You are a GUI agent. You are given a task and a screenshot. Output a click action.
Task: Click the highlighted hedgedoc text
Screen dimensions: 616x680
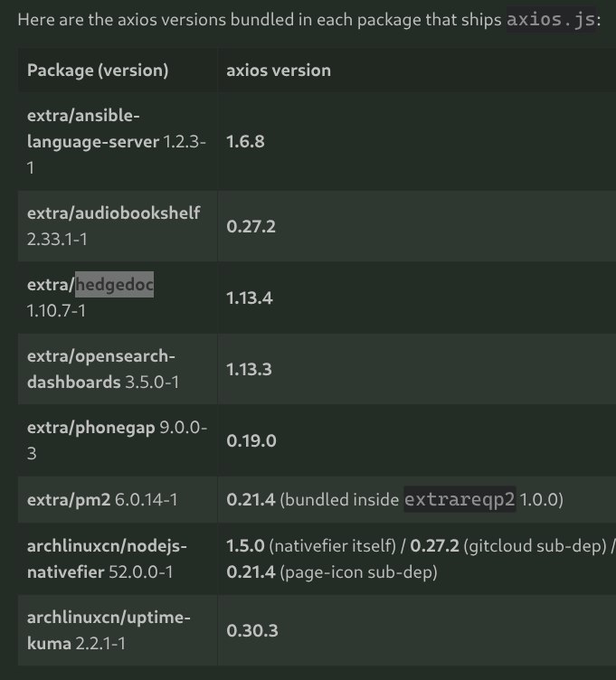(x=114, y=285)
